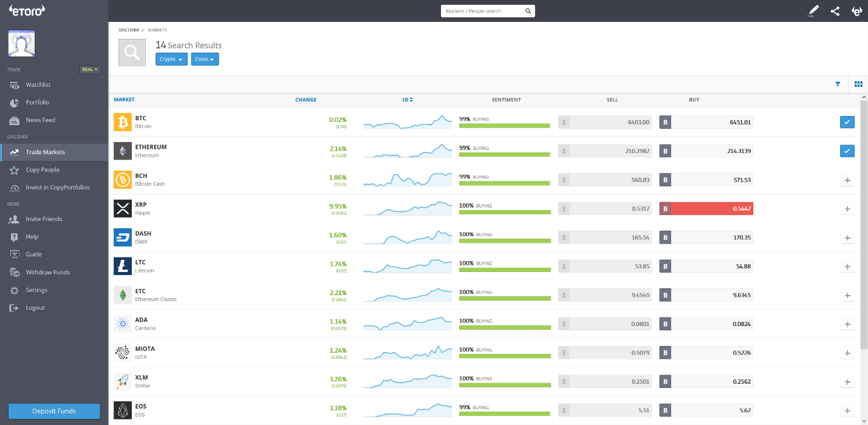868x425 pixels.
Task: Sort by the MARKET column header
Action: pyautogui.click(x=124, y=100)
